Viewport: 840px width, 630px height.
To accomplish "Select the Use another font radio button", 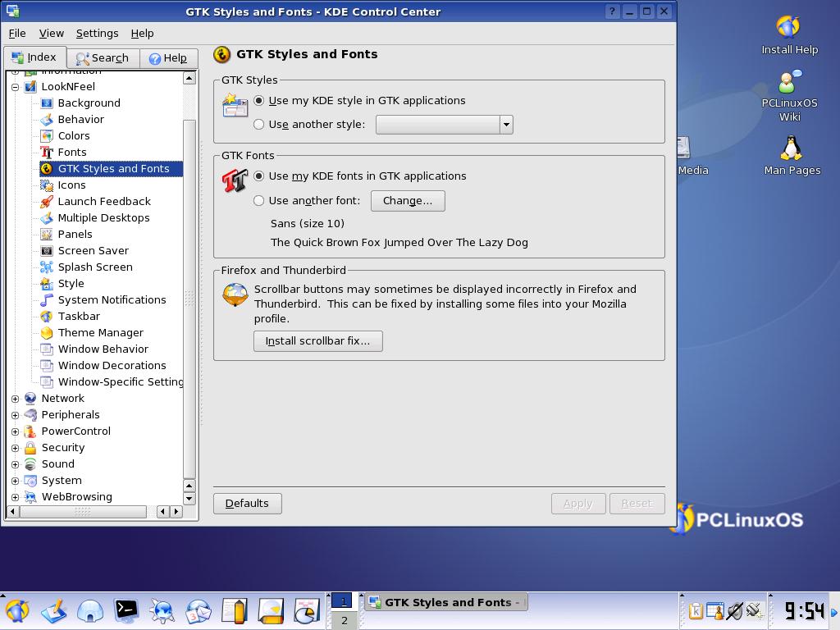I will 258,200.
